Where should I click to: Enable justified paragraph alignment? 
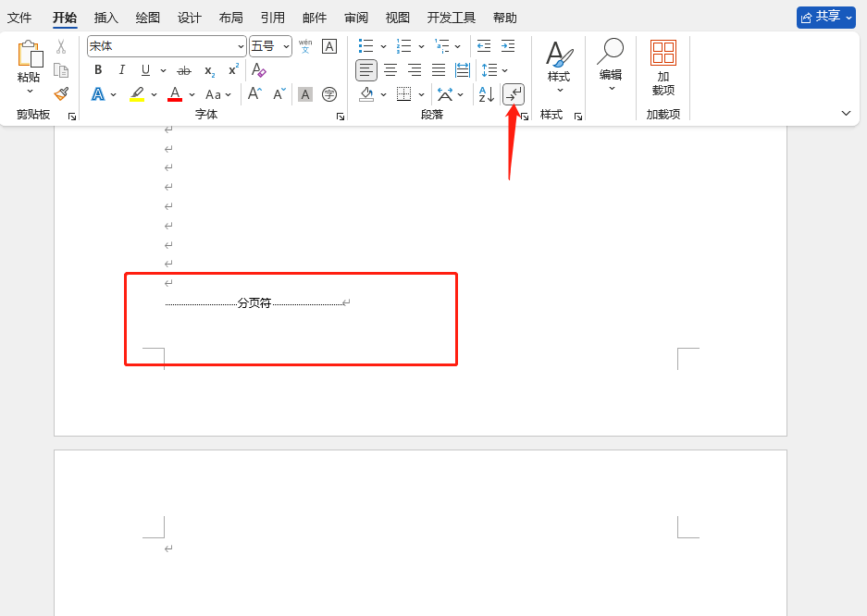pos(437,69)
